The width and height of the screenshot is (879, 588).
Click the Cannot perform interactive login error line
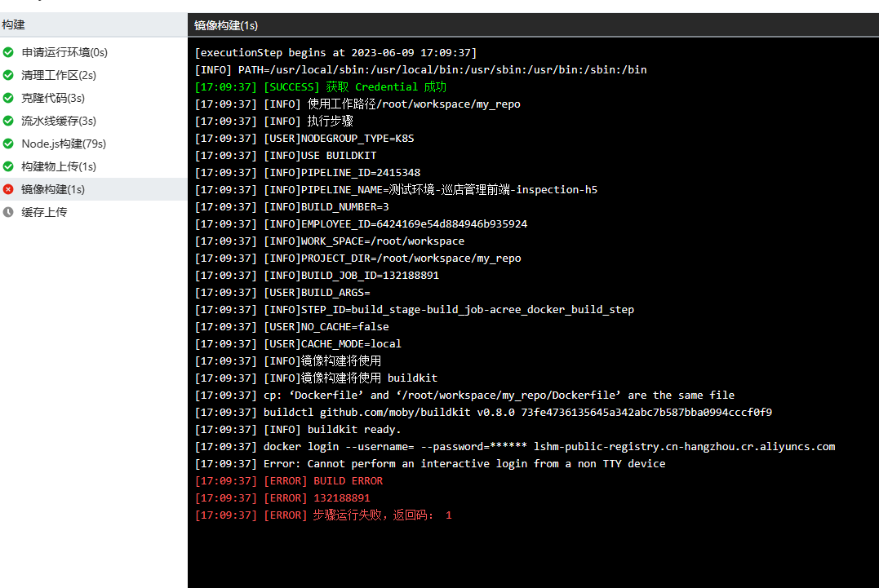pyautogui.click(x=430, y=464)
